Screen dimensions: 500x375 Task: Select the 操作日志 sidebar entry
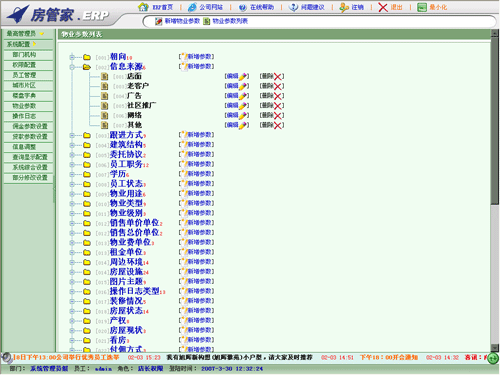[28, 116]
